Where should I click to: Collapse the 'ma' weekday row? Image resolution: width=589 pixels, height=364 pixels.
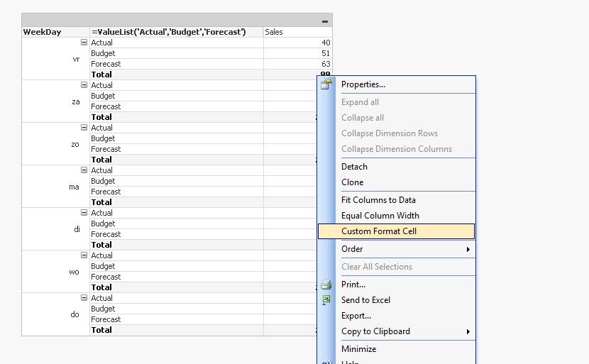coord(85,170)
